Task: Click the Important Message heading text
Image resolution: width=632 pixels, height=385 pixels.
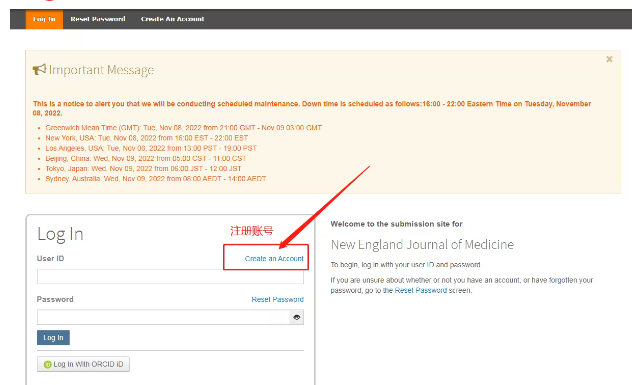Action: click(101, 70)
